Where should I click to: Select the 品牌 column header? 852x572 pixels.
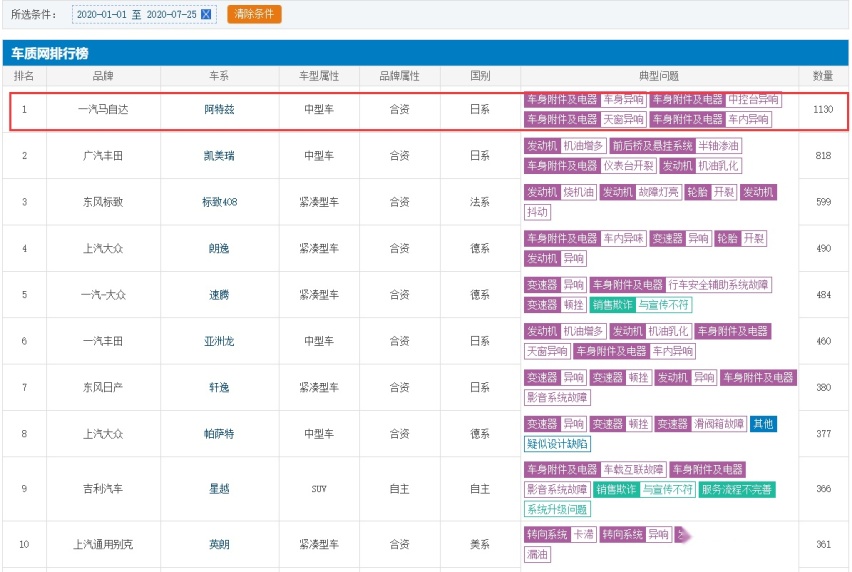click(x=103, y=76)
